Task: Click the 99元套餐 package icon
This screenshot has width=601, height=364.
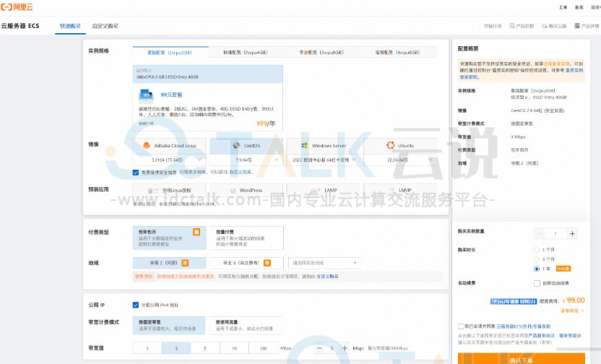Action: (x=146, y=95)
